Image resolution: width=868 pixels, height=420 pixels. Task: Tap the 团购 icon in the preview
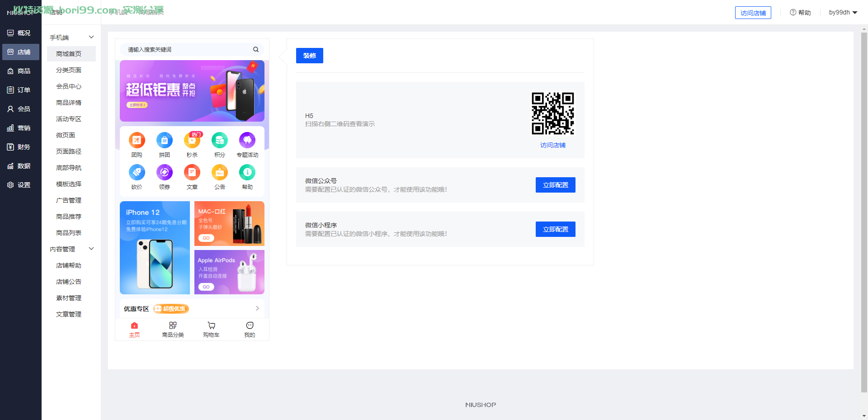[x=137, y=140]
